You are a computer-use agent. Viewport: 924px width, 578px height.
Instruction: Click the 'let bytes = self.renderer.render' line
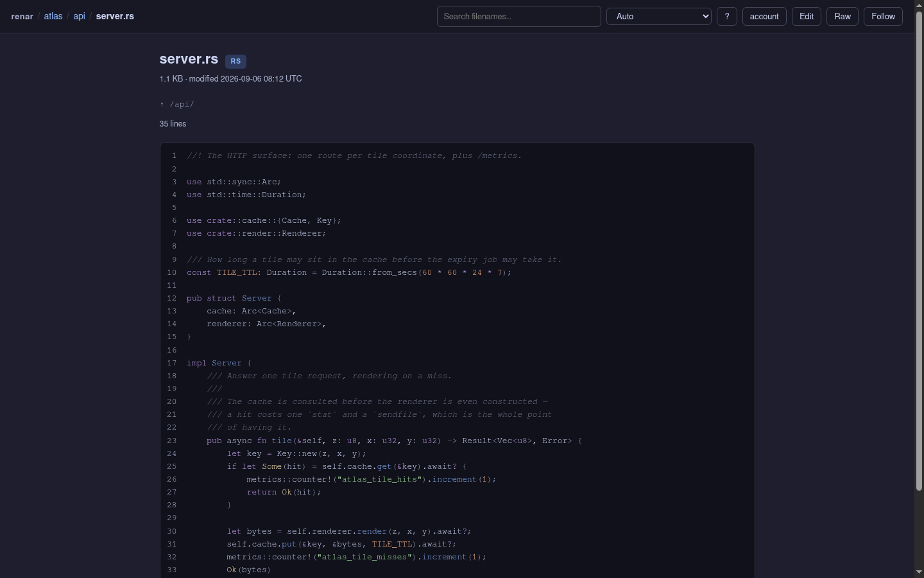pyautogui.click(x=349, y=531)
